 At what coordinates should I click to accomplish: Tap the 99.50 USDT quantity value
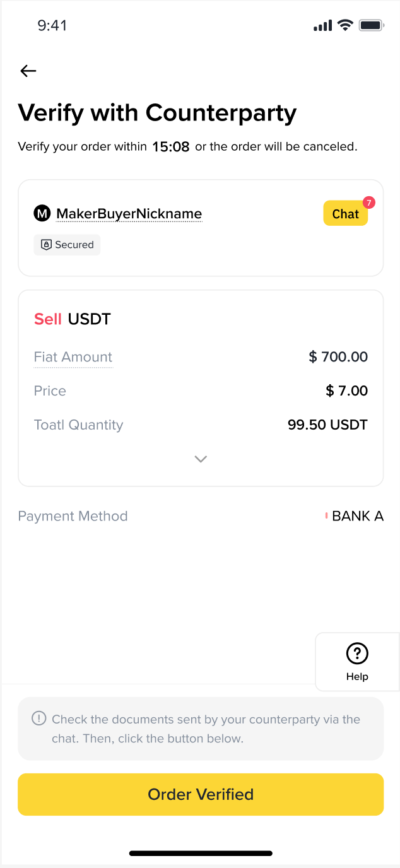327,425
